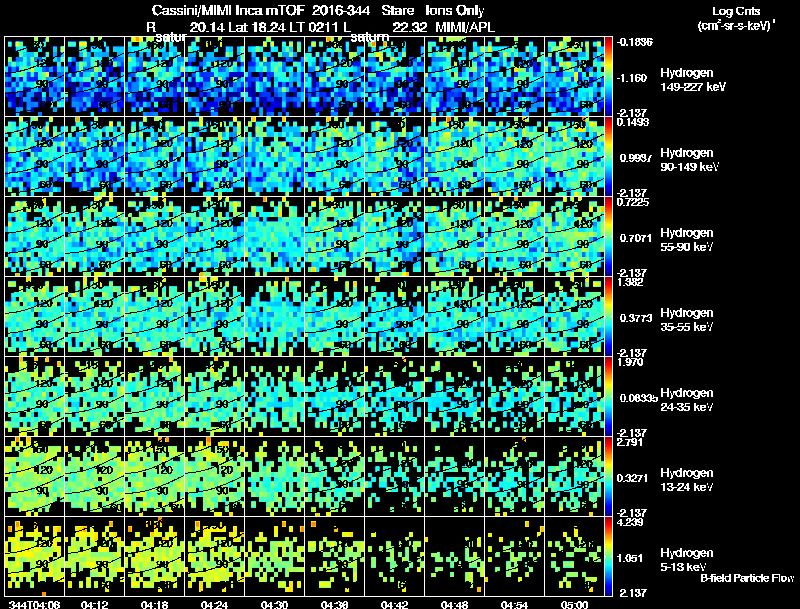Click the color bar beside Hydrogen 13-24 keV
Image resolution: width=800 pixels, height=609 pixels.
pos(608,476)
